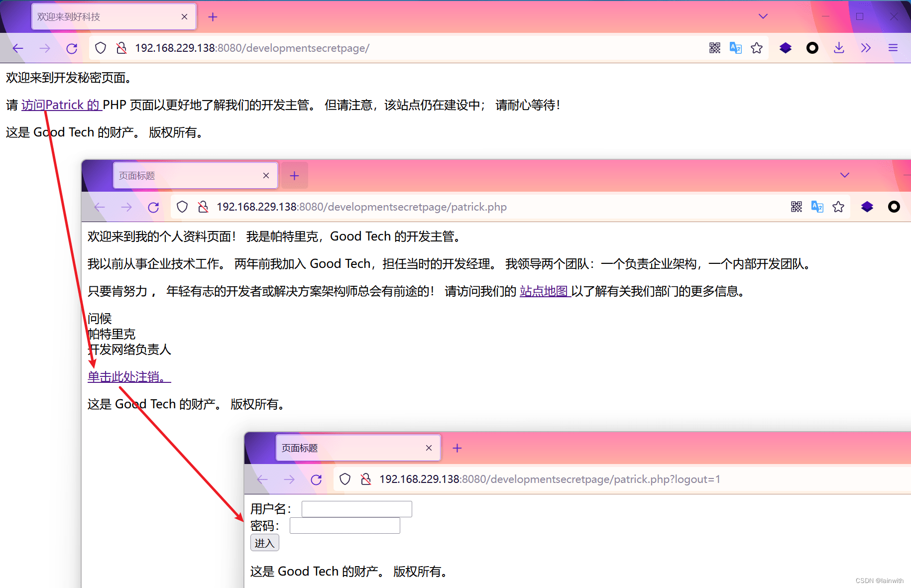The image size is (911, 588).
Task: Open new tab in logout window
Action: (x=457, y=448)
